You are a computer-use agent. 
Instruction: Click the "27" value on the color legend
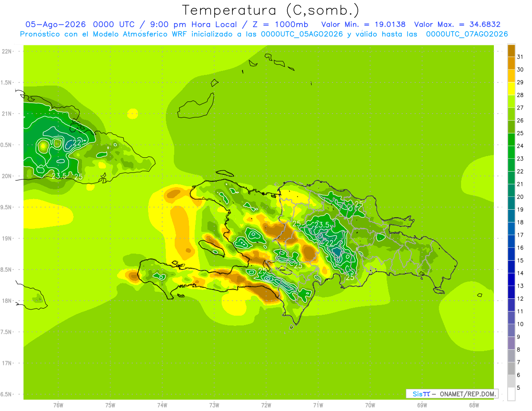[x=520, y=108]
